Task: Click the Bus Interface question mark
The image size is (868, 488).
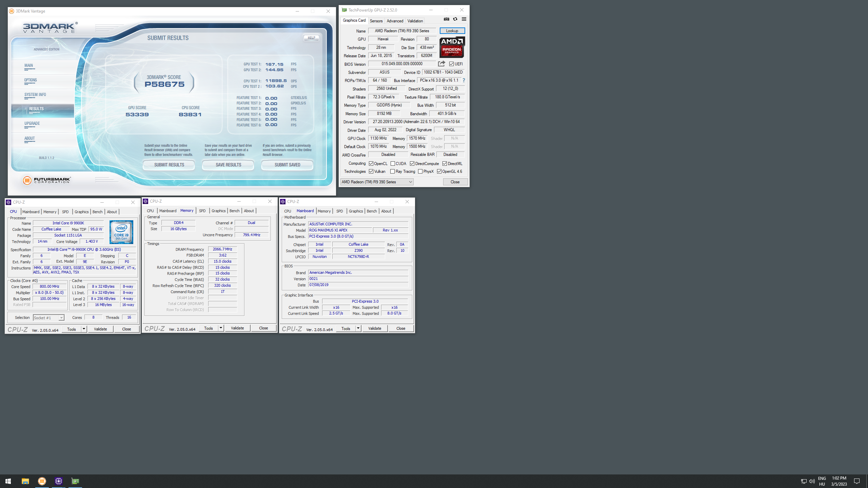Action: (464, 80)
